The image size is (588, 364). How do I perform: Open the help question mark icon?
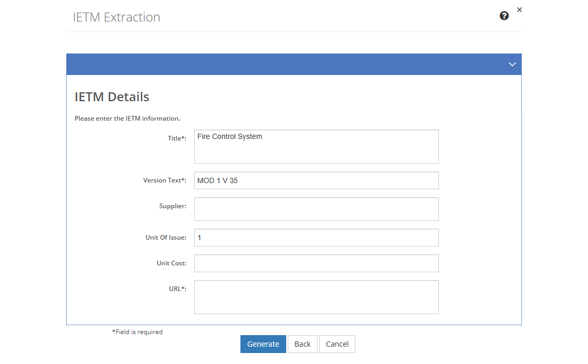[504, 16]
